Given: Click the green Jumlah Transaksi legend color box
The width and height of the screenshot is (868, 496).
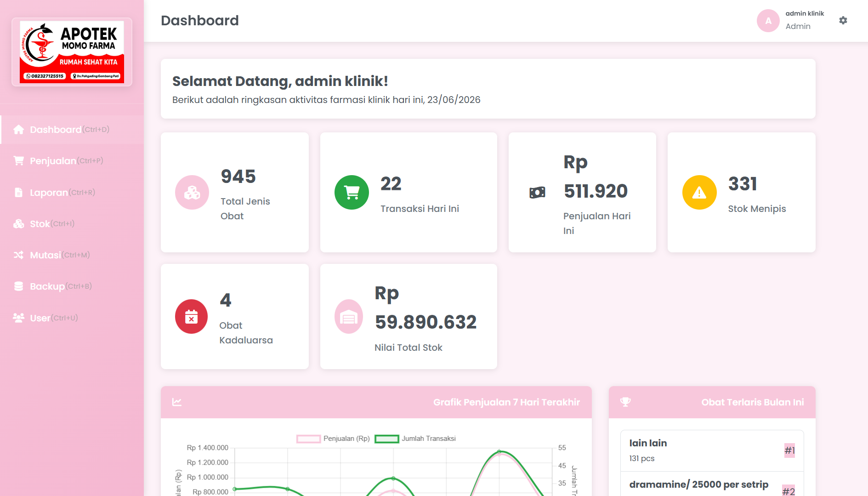Looking at the screenshot, I should coord(386,439).
